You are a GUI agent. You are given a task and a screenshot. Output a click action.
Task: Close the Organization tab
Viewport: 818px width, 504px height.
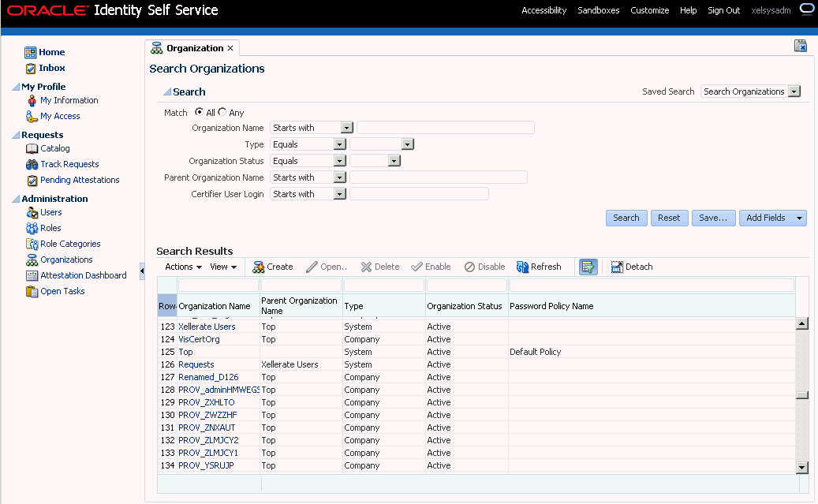pyautogui.click(x=230, y=49)
